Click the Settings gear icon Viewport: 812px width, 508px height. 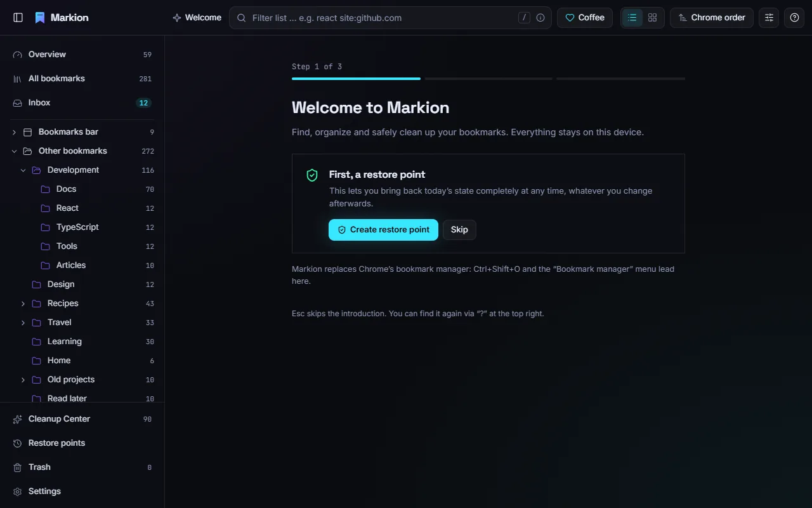[17, 491]
